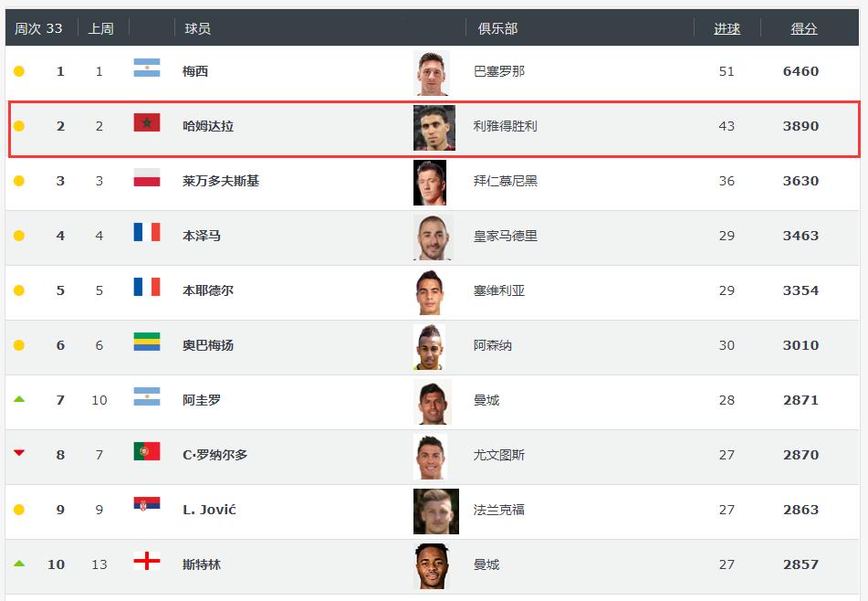Screen dimensions: 868x601
Task: Click Serbia flag next to L. Jović
Action: tap(147, 506)
